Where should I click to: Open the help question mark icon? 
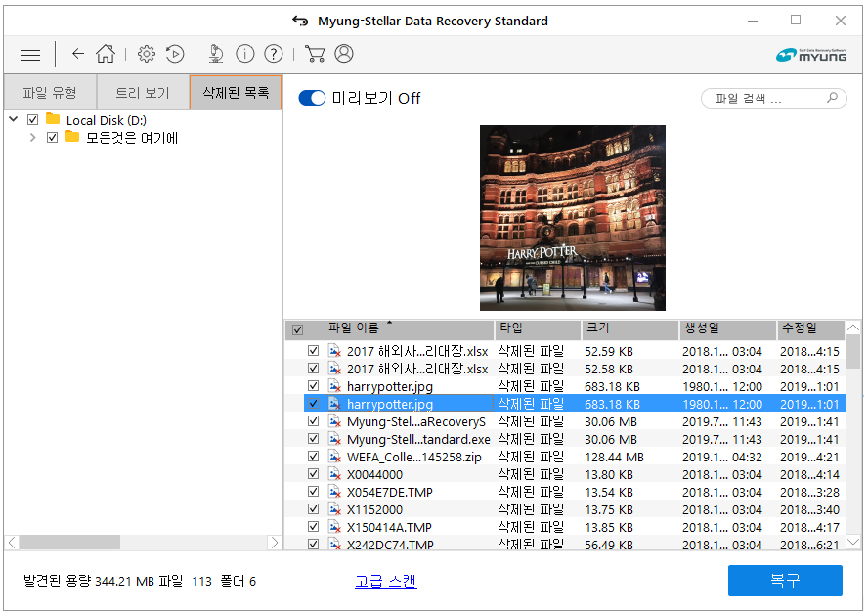(274, 54)
